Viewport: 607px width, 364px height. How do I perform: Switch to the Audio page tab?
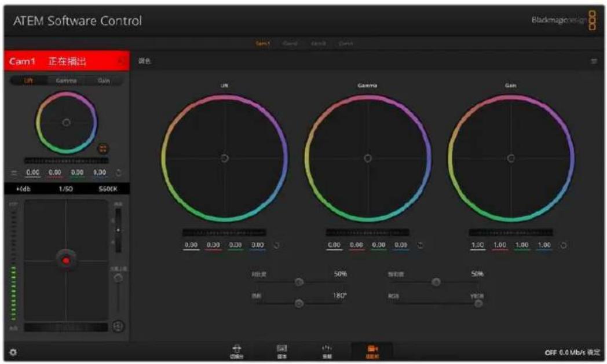[327, 351]
